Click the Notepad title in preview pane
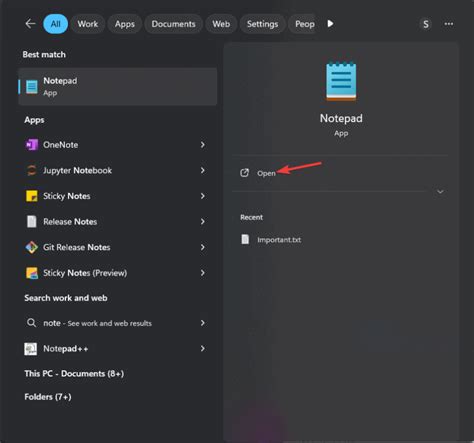 pyautogui.click(x=341, y=118)
